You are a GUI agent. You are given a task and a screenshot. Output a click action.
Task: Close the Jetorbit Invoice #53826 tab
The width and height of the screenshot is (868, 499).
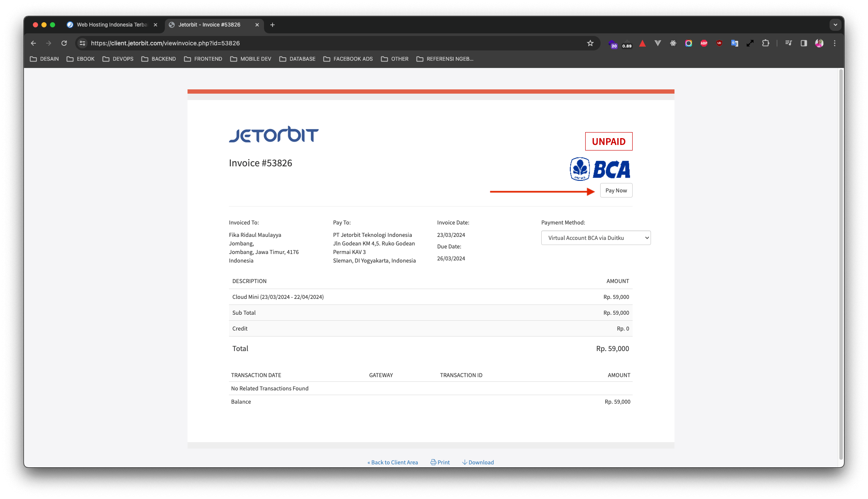click(x=257, y=25)
